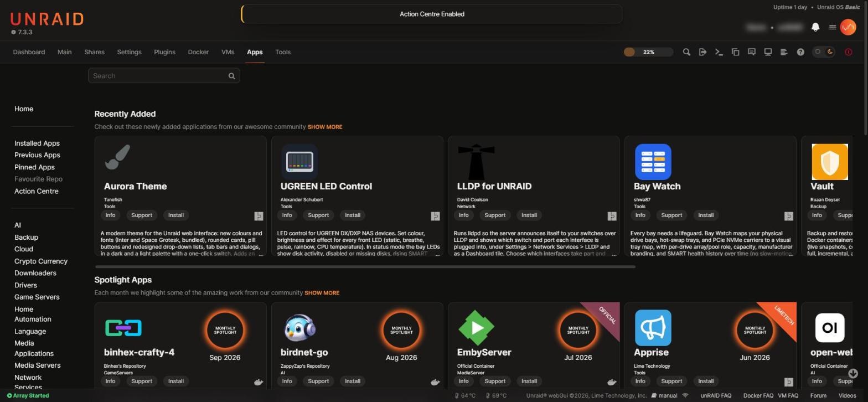Open the system log lines icon
Screen dimensions: 868x402
pos(784,52)
